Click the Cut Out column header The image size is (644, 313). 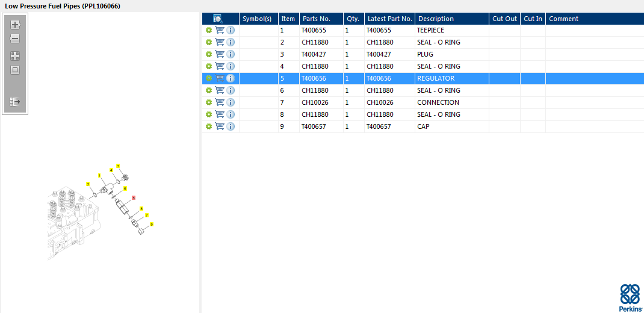pos(504,19)
